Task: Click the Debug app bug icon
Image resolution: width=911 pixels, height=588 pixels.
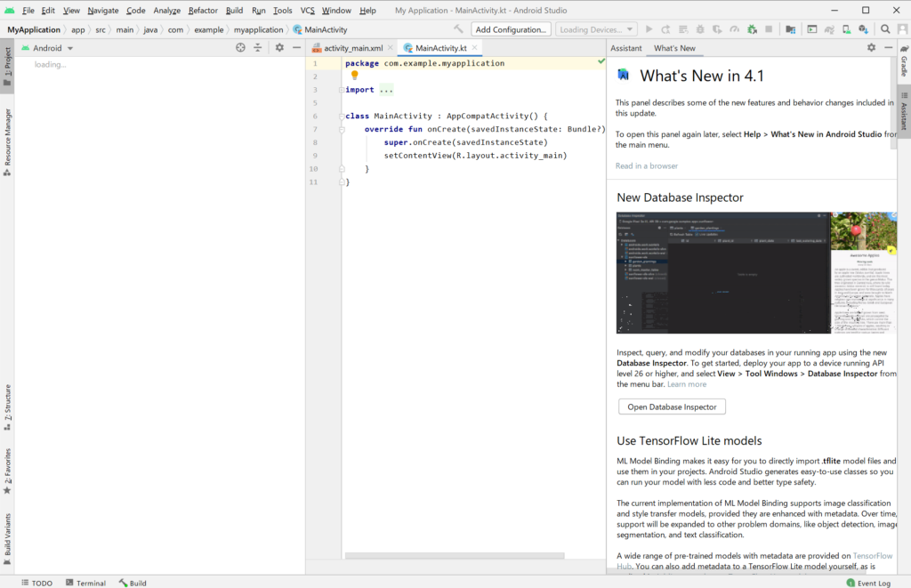Action: 700,29
